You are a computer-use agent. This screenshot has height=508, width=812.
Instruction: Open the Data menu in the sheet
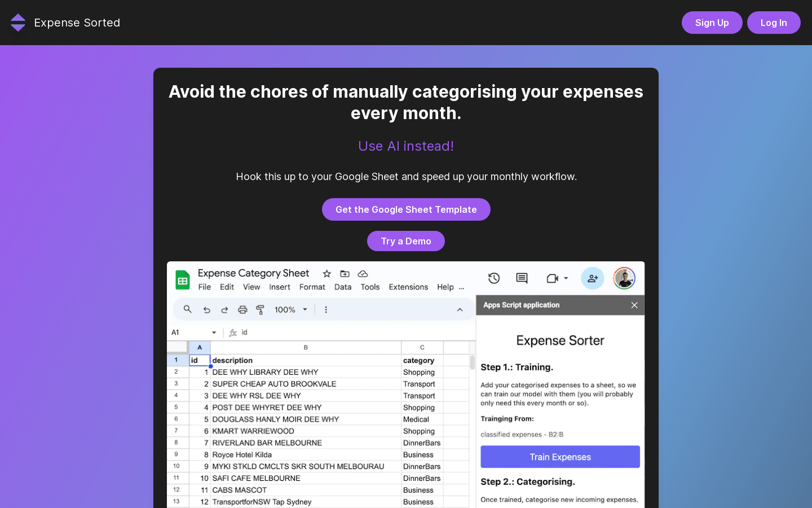pyautogui.click(x=343, y=287)
